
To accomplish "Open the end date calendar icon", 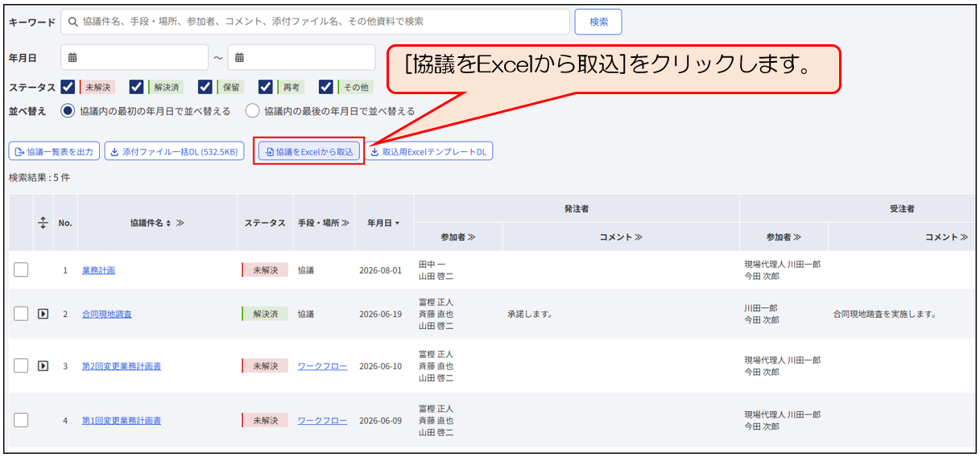I will 240,57.
